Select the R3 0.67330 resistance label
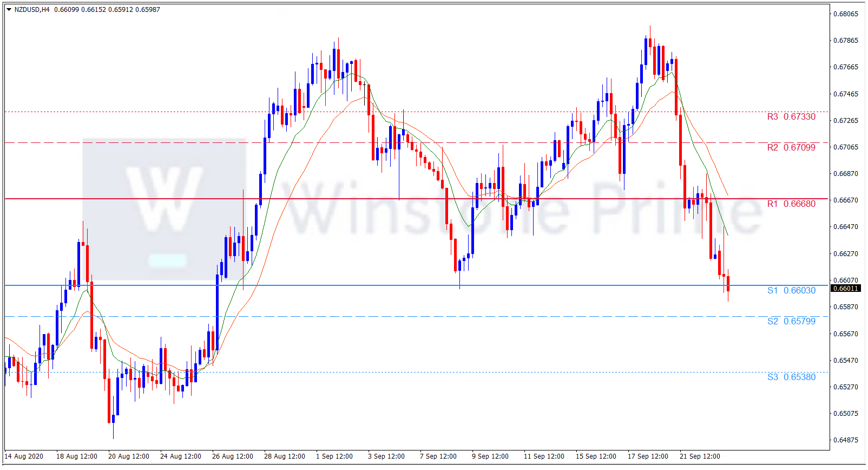 pyautogui.click(x=791, y=117)
